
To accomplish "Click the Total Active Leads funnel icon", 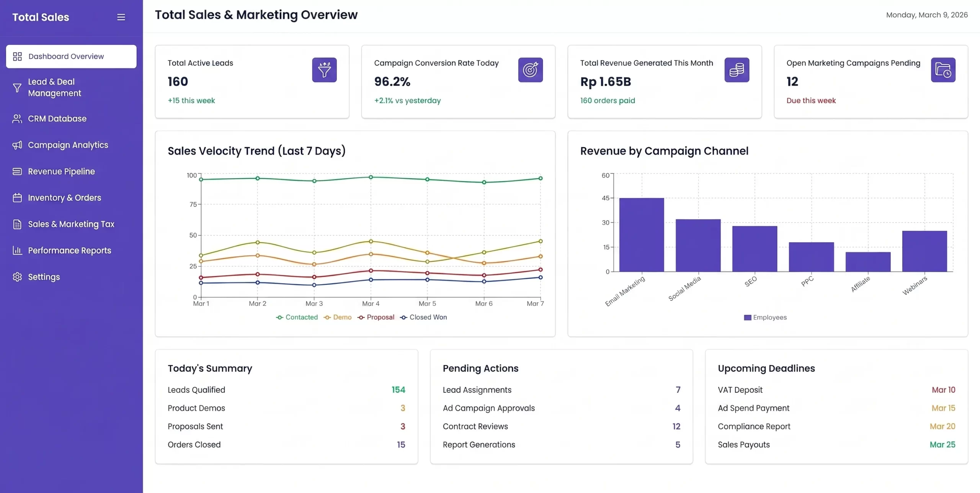I will click(x=324, y=70).
